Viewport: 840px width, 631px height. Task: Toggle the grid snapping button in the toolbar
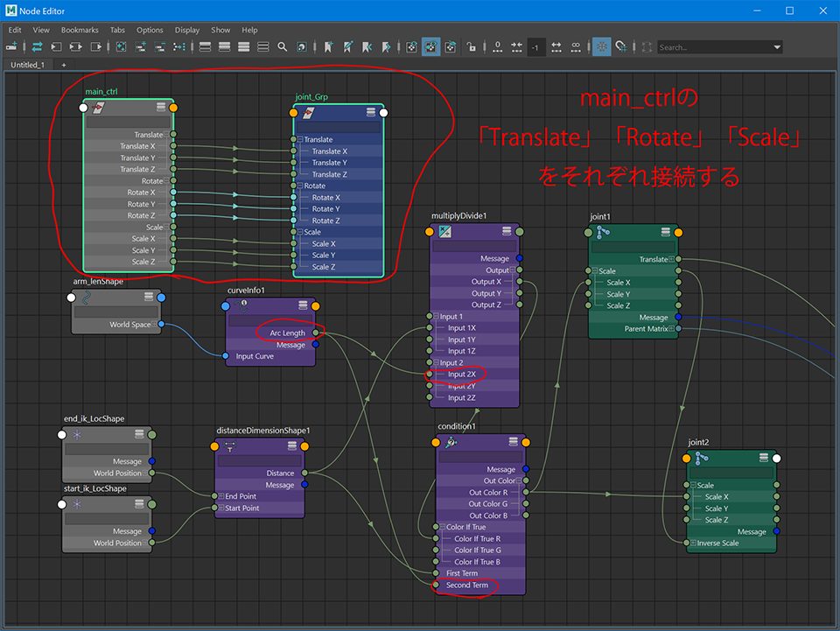pos(621,47)
